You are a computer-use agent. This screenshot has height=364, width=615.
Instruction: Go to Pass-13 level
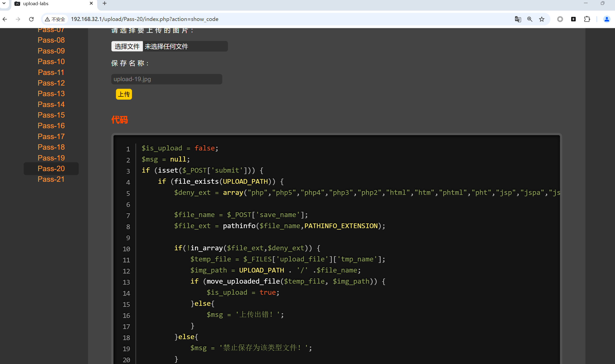[x=51, y=94]
